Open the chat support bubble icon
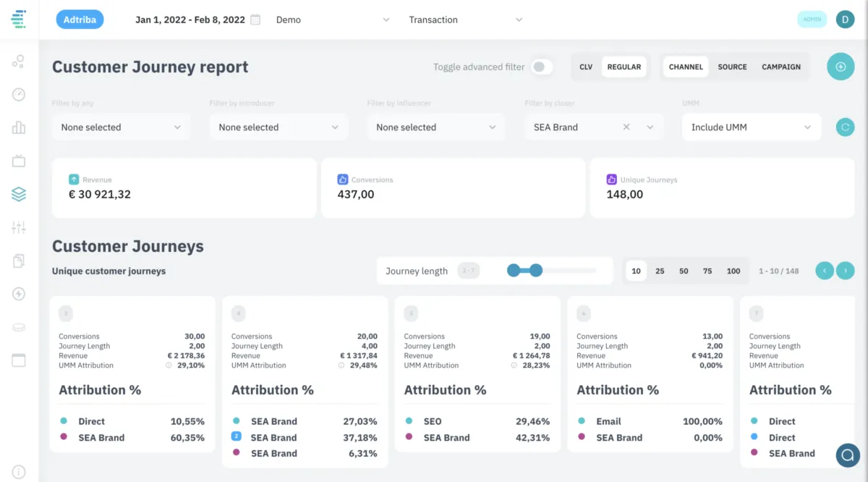 point(848,454)
